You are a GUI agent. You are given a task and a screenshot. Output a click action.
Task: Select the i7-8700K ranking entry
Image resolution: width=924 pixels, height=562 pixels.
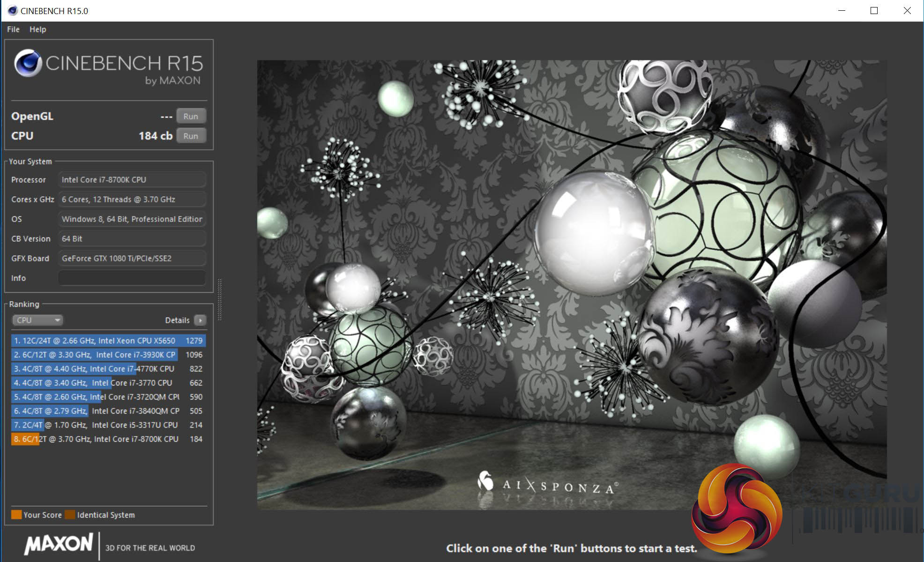(x=108, y=439)
